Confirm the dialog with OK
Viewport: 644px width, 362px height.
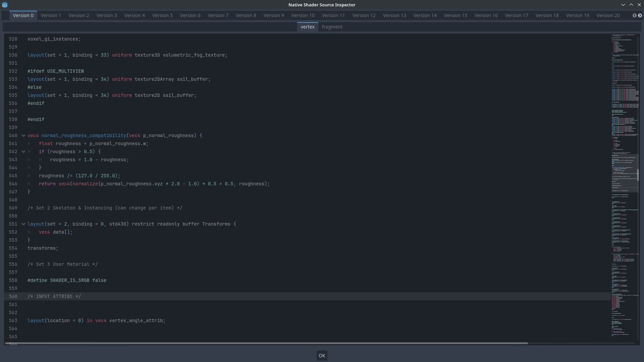point(322,356)
